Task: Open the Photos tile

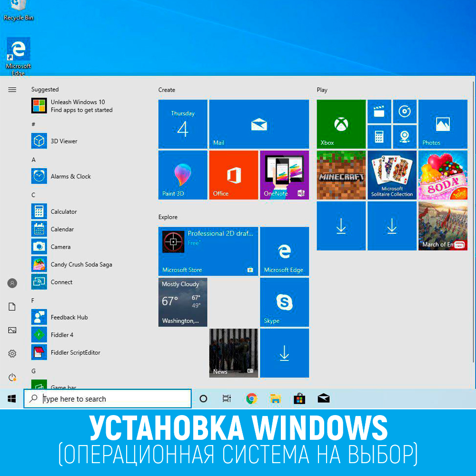Action: pos(443,124)
